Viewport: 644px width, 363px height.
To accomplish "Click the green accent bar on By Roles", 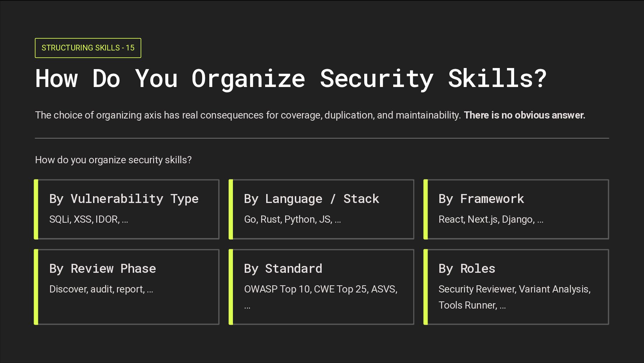I will coord(425,287).
